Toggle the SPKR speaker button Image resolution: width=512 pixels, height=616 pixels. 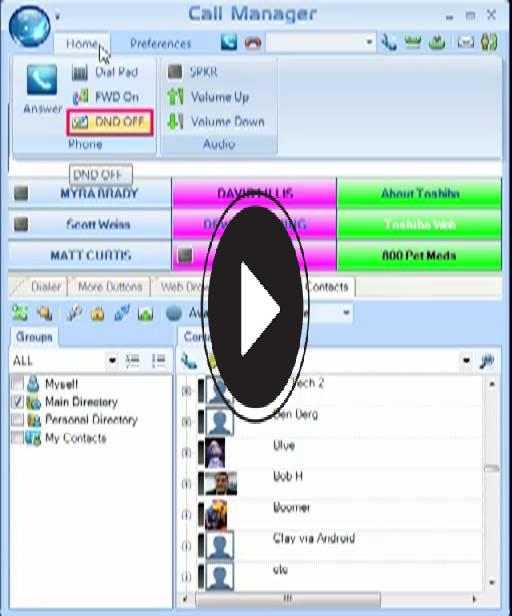[x=193, y=72]
